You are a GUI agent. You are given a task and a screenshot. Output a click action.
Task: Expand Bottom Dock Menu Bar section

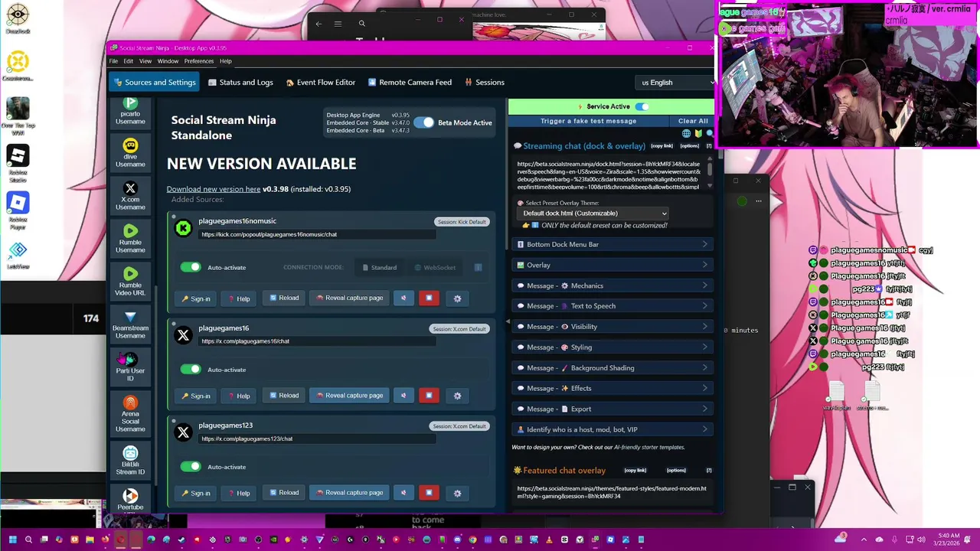click(612, 244)
